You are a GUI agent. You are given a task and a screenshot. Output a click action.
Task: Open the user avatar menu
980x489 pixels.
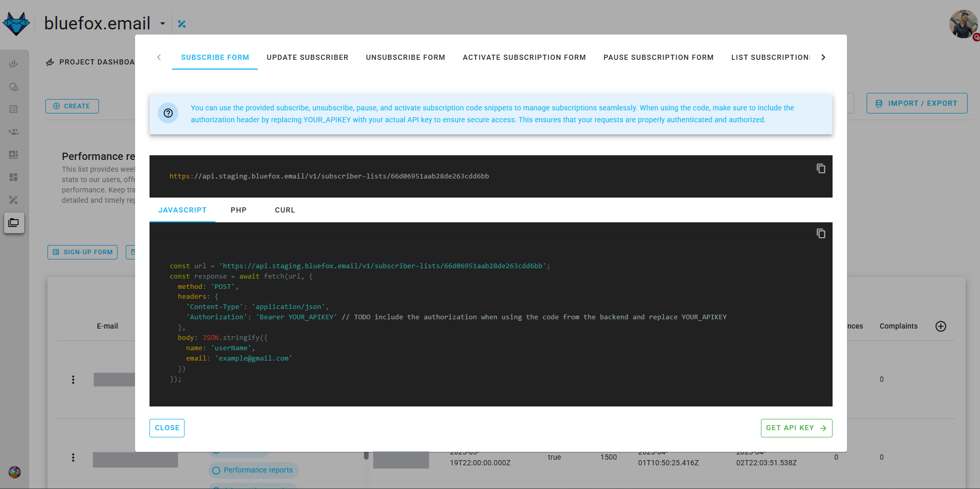(963, 24)
